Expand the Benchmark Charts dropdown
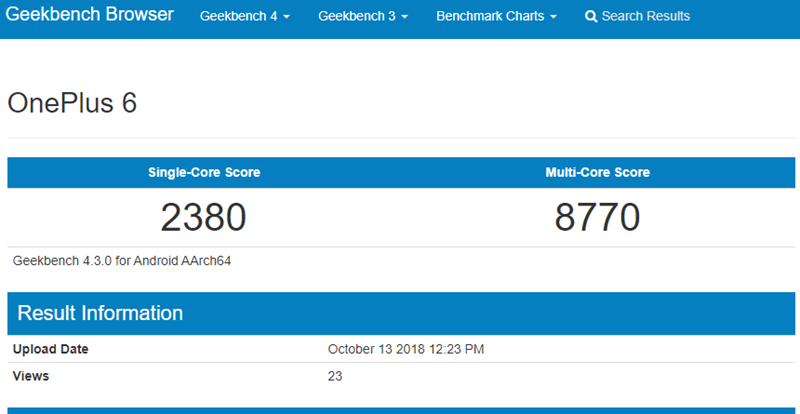 (496, 17)
